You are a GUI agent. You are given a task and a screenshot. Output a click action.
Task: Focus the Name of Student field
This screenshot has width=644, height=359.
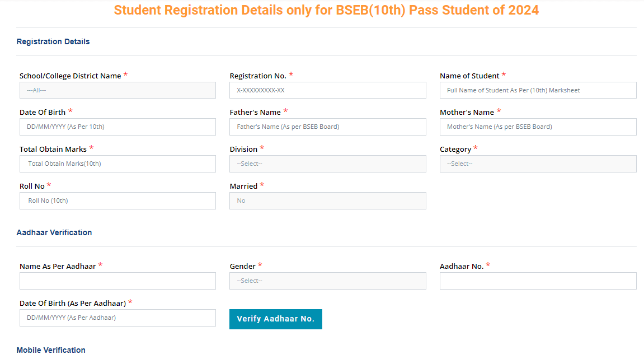(x=538, y=90)
